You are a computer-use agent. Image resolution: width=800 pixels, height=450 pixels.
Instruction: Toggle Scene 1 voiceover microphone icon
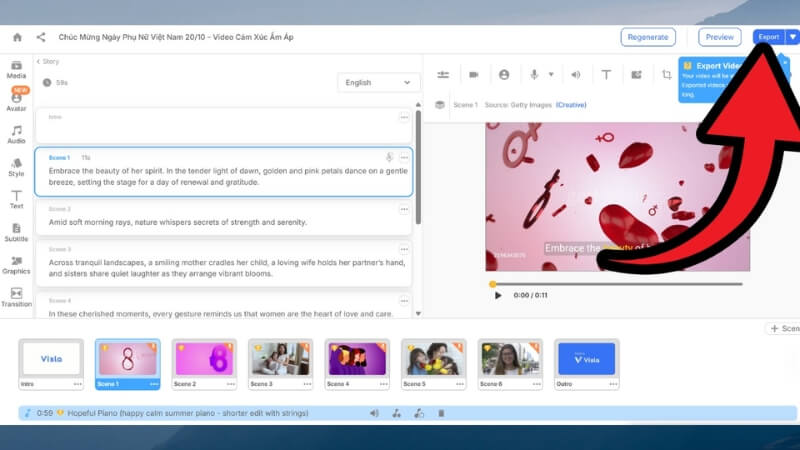tap(389, 157)
